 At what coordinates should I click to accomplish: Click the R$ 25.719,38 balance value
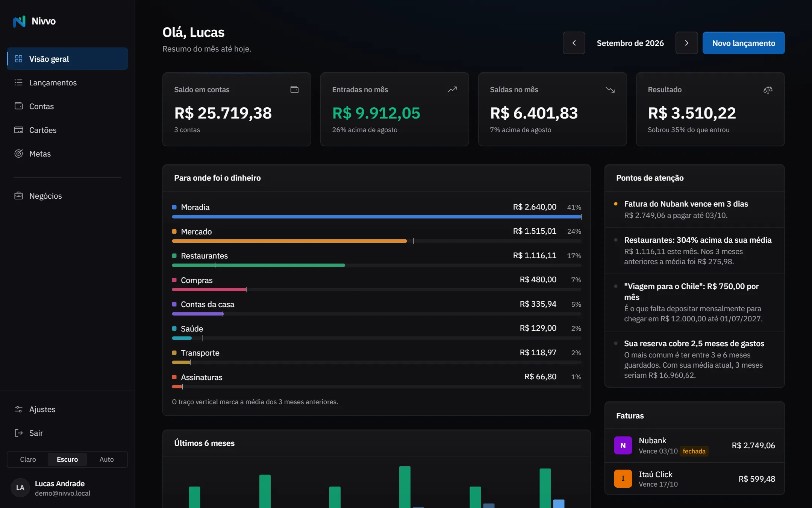(223, 113)
